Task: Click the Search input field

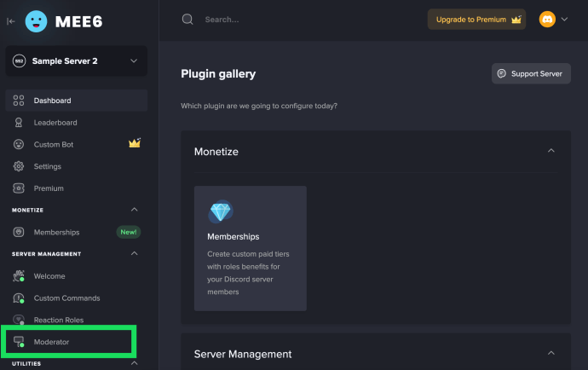Action: coord(300,20)
